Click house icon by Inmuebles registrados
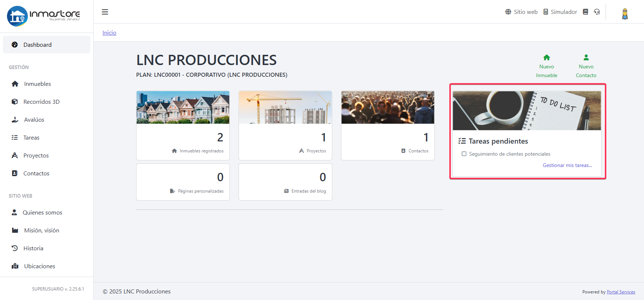Screen dimensions: 644x300 [x=175, y=151]
